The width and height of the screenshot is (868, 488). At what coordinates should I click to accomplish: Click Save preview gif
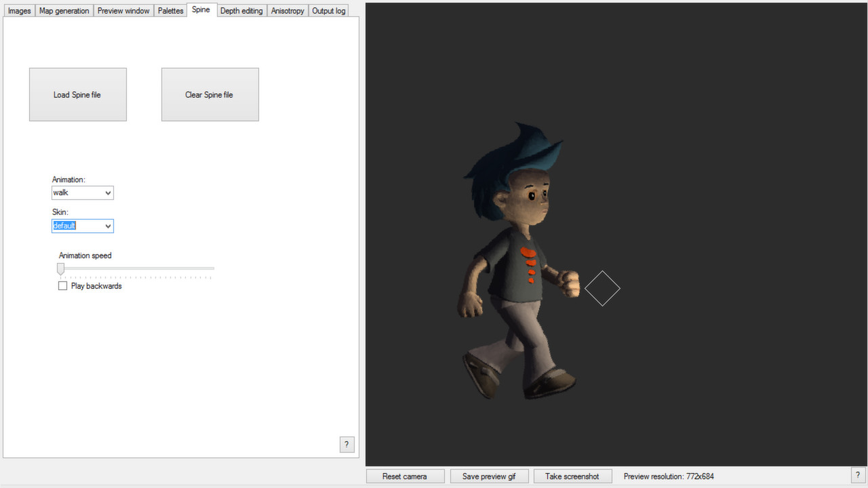pyautogui.click(x=489, y=476)
